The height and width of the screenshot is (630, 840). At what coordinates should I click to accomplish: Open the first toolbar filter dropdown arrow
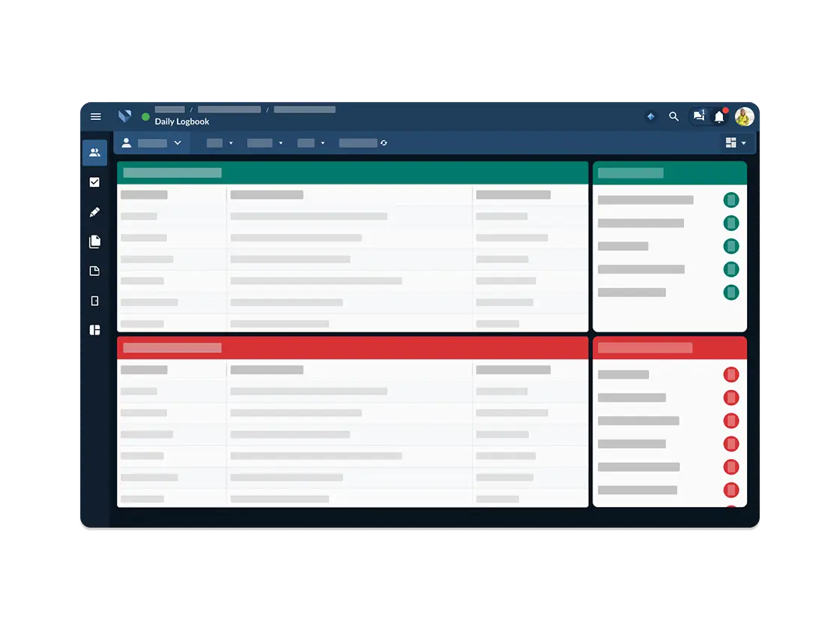coord(231,143)
